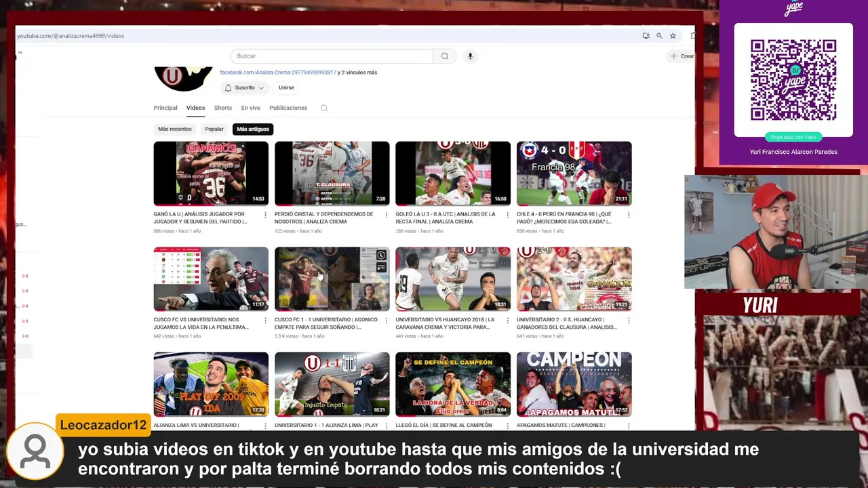This screenshot has width=868, height=488.
Task: Open three-dot menu for 'GANÓ LA U' video
Action: [x=265, y=215]
